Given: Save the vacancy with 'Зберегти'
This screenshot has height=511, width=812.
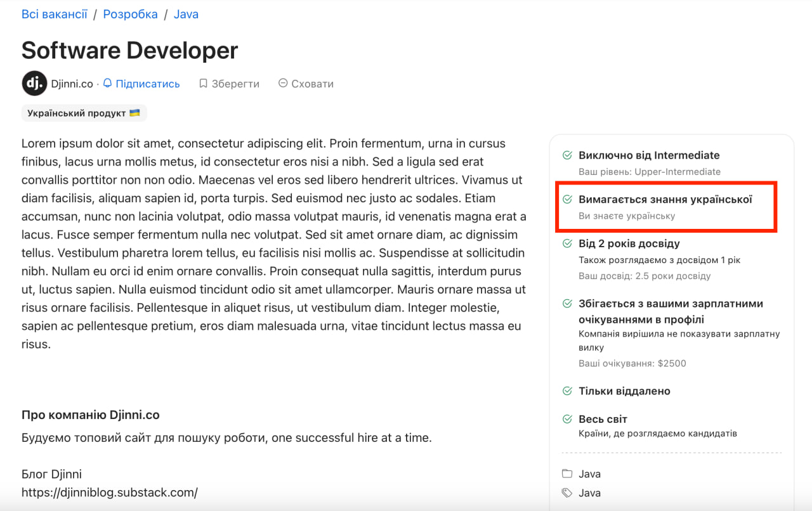Looking at the screenshot, I should point(235,84).
